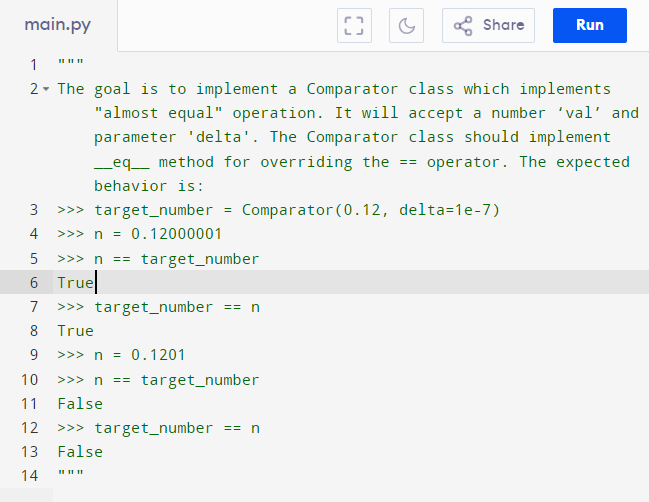Click line number 14 in gutter
This screenshot has width=649, height=502.
coord(29,476)
